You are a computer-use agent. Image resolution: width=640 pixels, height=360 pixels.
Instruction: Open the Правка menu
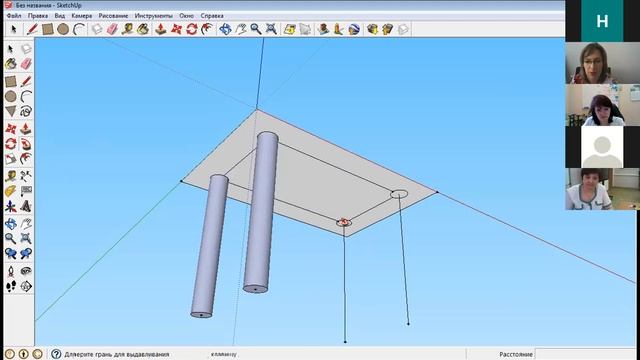tap(38, 16)
